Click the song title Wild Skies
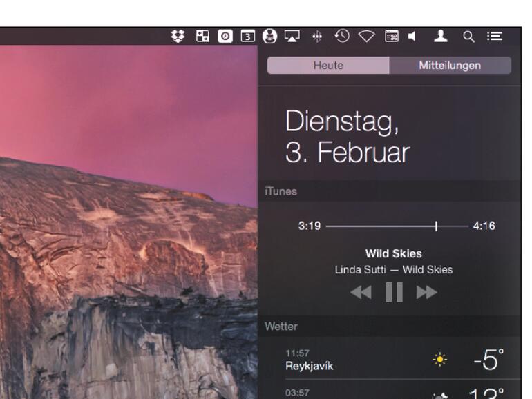This screenshot has height=399, width=532. point(394,253)
